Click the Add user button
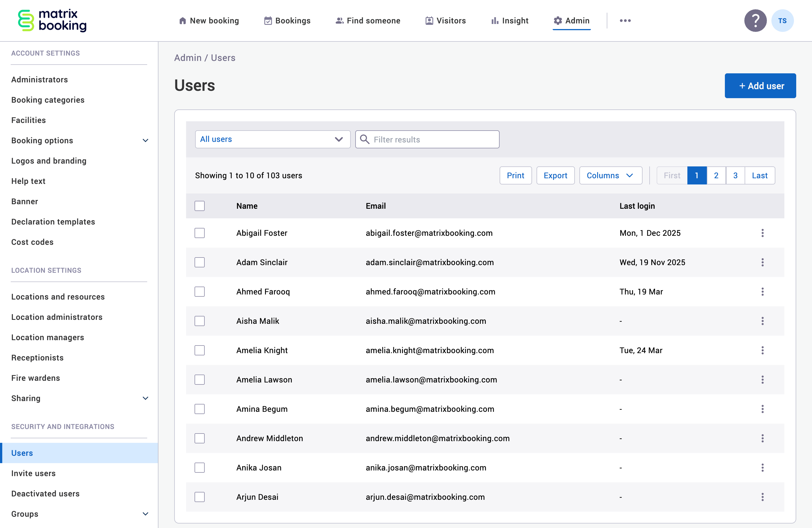The width and height of the screenshot is (812, 528). coord(760,86)
